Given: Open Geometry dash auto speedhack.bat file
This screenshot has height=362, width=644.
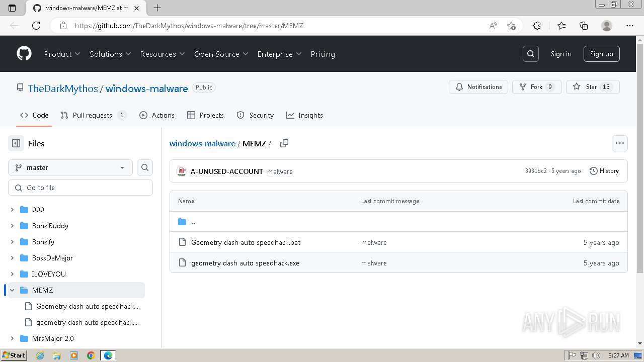Looking at the screenshot, I should point(246,242).
